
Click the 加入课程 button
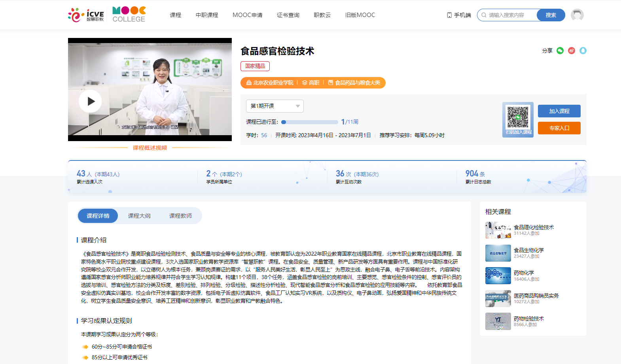(559, 111)
